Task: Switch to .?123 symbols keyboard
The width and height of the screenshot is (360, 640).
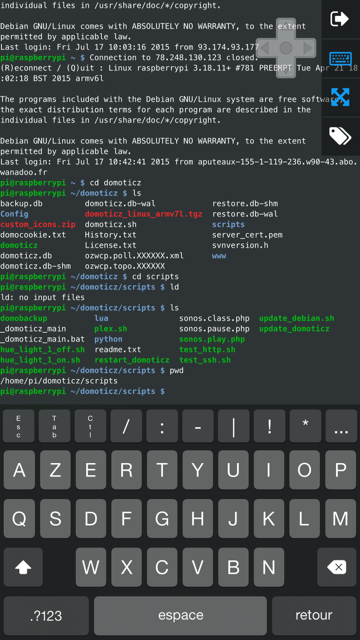Action: pos(46,616)
